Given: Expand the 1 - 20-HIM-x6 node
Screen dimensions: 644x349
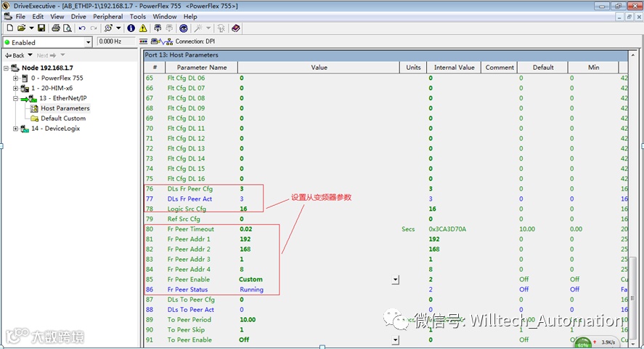Looking at the screenshot, I should coord(15,88).
